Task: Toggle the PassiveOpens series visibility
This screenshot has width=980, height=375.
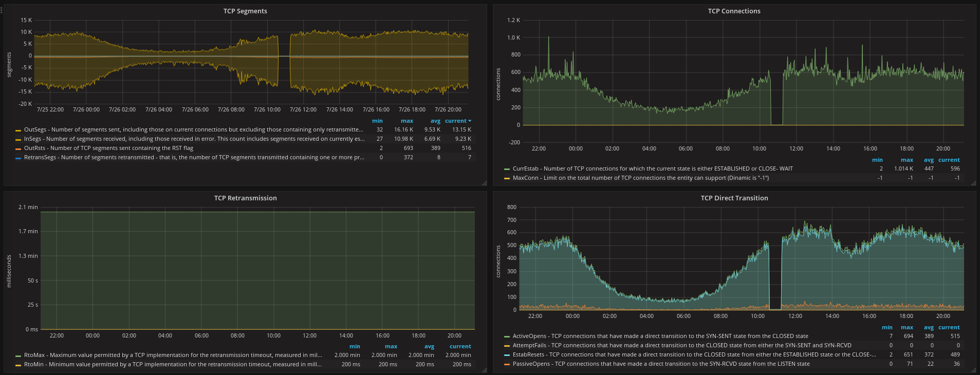Action: coord(661,364)
